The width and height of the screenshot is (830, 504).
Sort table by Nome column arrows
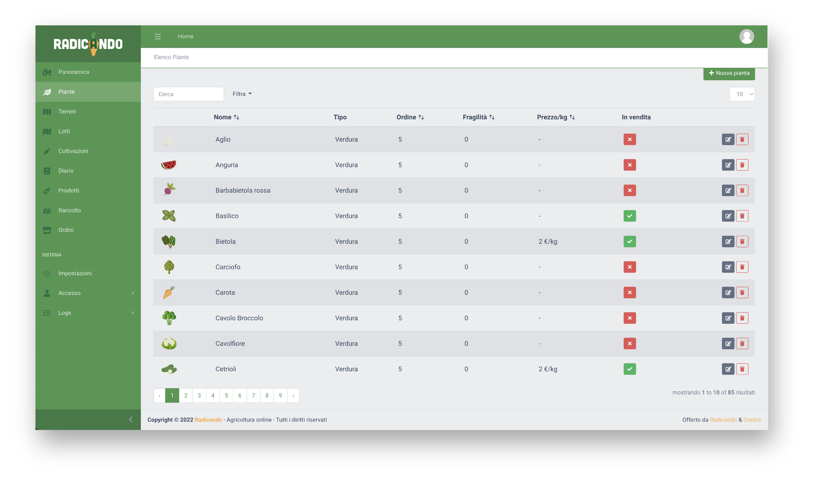(237, 117)
